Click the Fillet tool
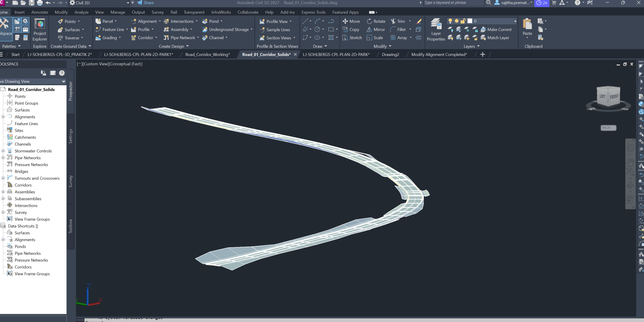 pos(398,29)
